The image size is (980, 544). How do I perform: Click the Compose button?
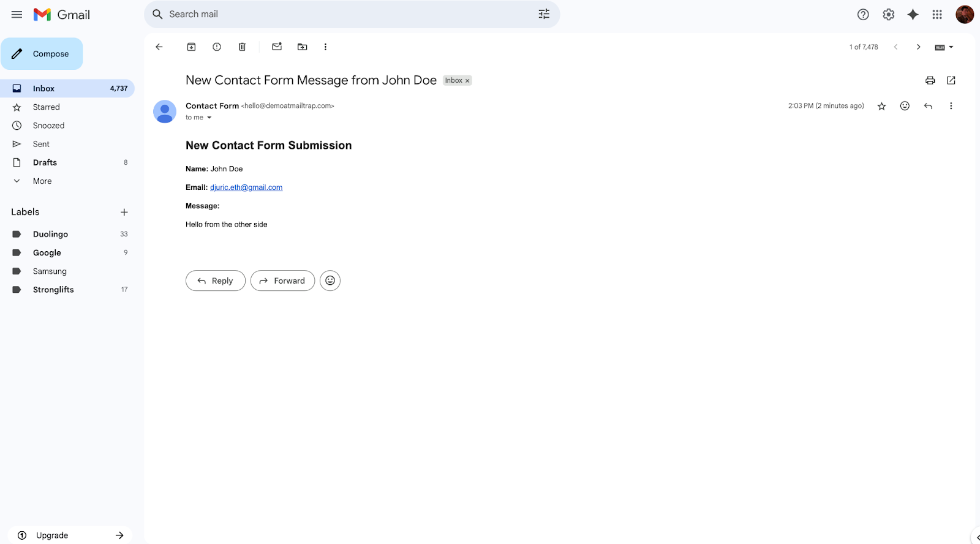pyautogui.click(x=42, y=54)
